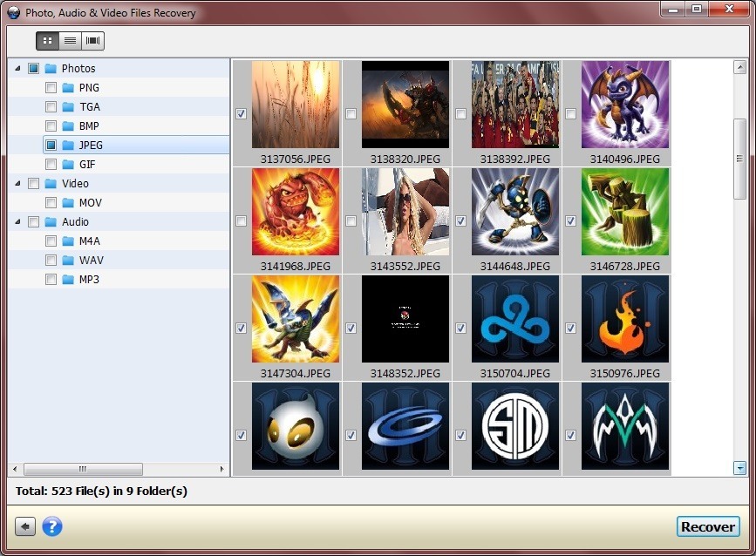Click the app icon in title bar
This screenshot has width=756, height=556.
13,12
